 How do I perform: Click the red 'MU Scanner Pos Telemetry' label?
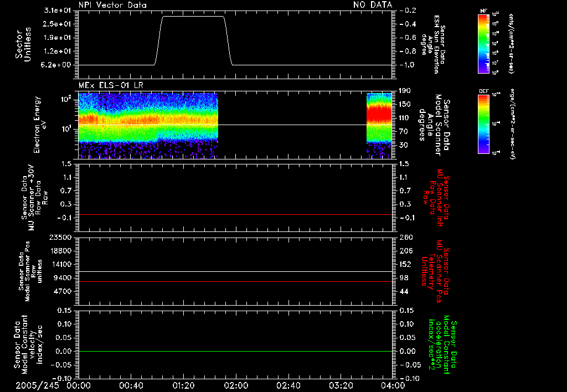tap(434, 271)
